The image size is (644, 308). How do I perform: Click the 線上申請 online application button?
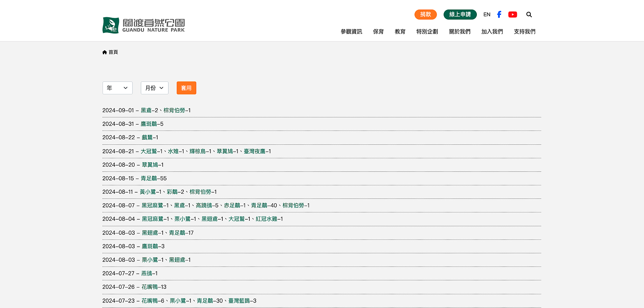pyautogui.click(x=460, y=14)
